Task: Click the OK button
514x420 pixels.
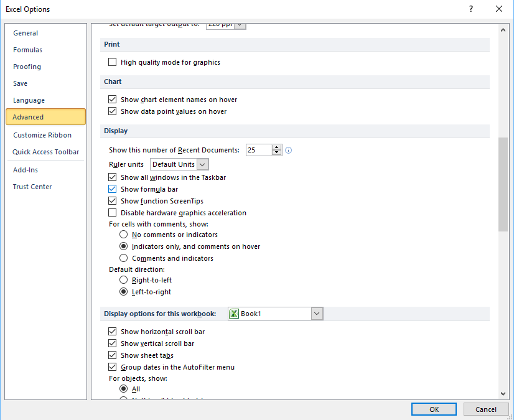Action: pos(434,409)
